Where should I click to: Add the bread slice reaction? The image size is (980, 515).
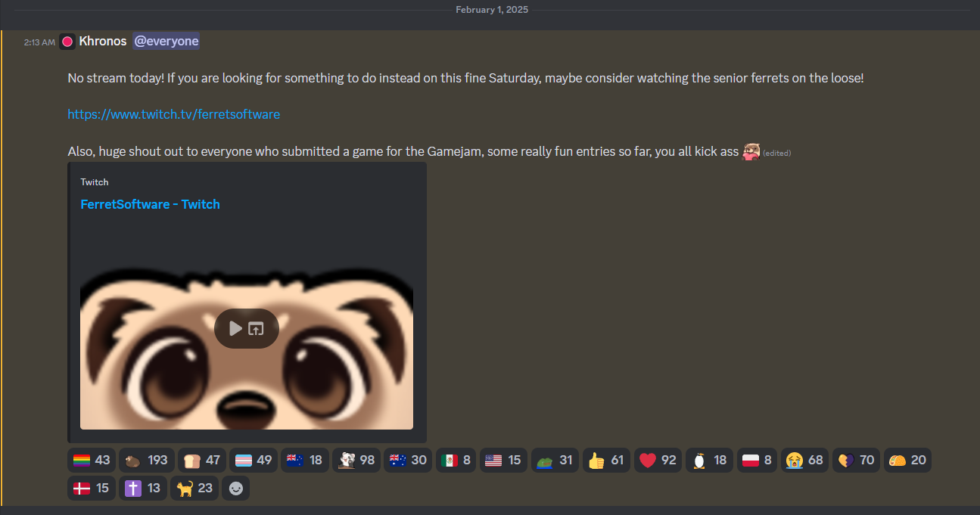[x=202, y=460]
